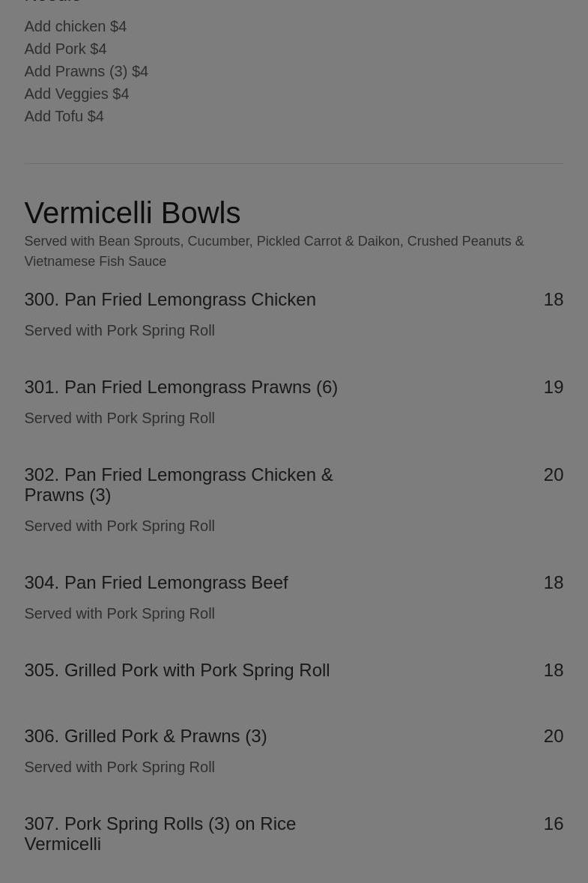
Task: Open item 305 Grilled Pork with Spring Roll
Action: tap(177, 670)
